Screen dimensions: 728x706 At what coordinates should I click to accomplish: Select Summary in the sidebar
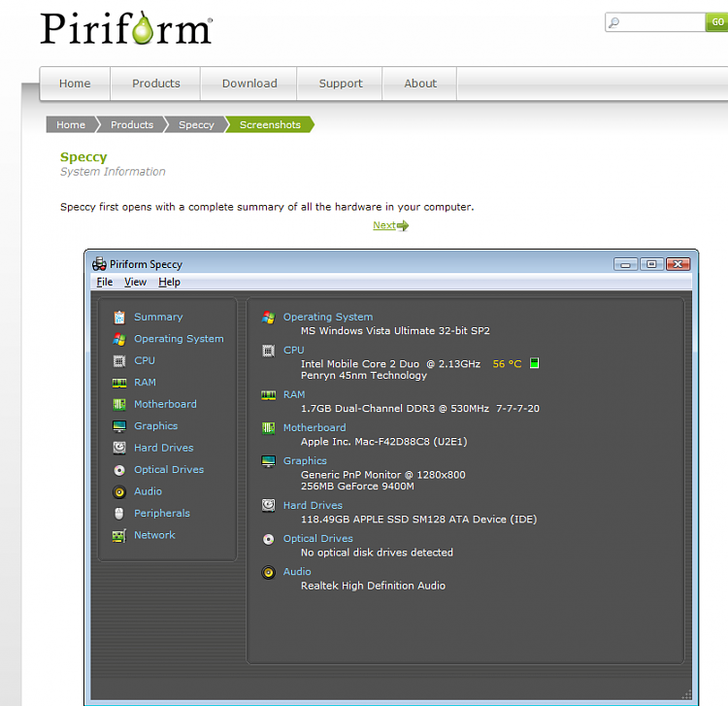click(158, 317)
